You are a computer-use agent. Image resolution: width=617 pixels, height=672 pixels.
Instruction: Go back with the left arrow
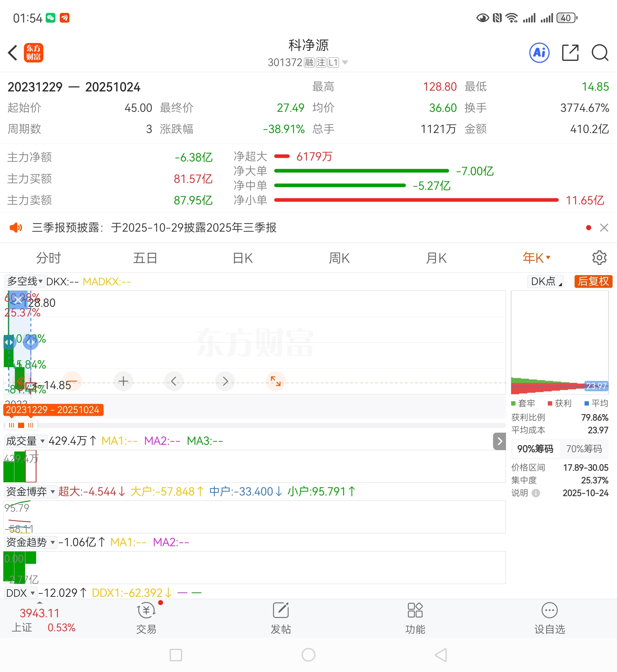click(13, 53)
